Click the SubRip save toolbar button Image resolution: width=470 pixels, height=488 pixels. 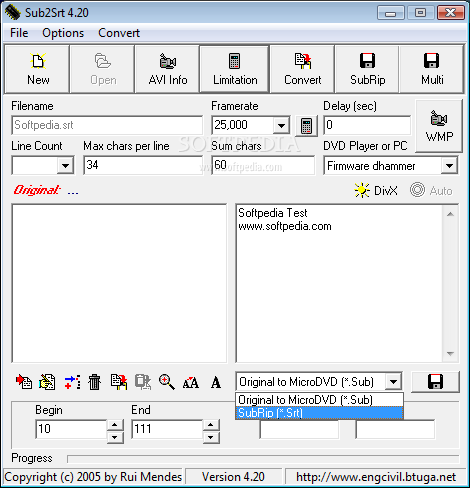point(367,69)
